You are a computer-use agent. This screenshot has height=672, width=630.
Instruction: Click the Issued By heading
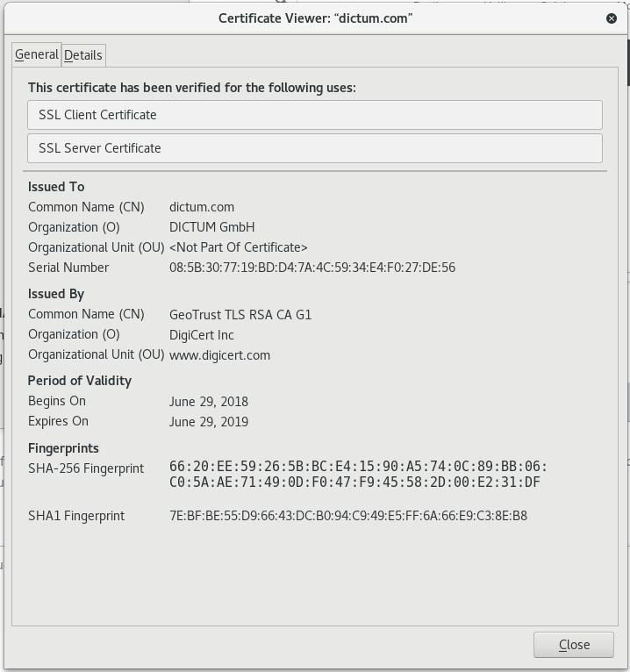pyautogui.click(x=56, y=294)
